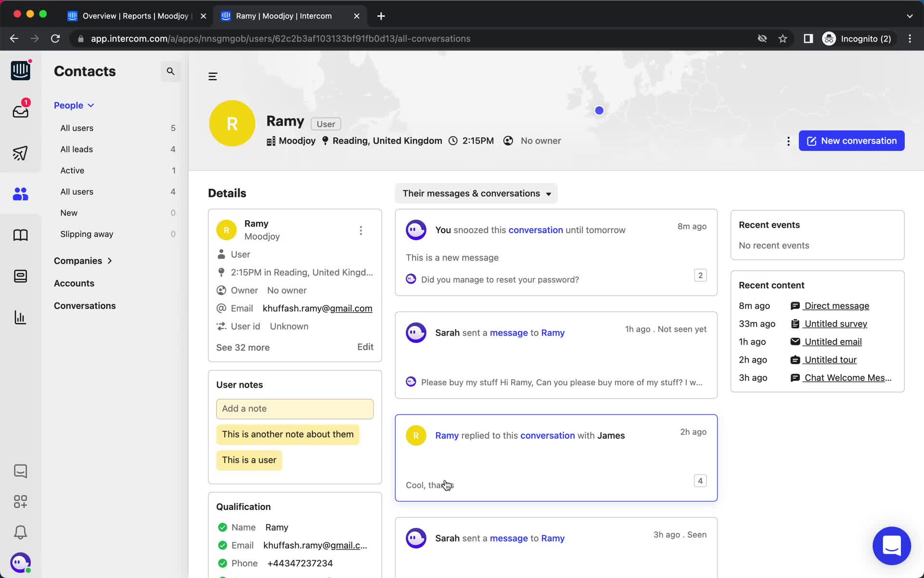Expand the message count badge 4

pos(700,481)
